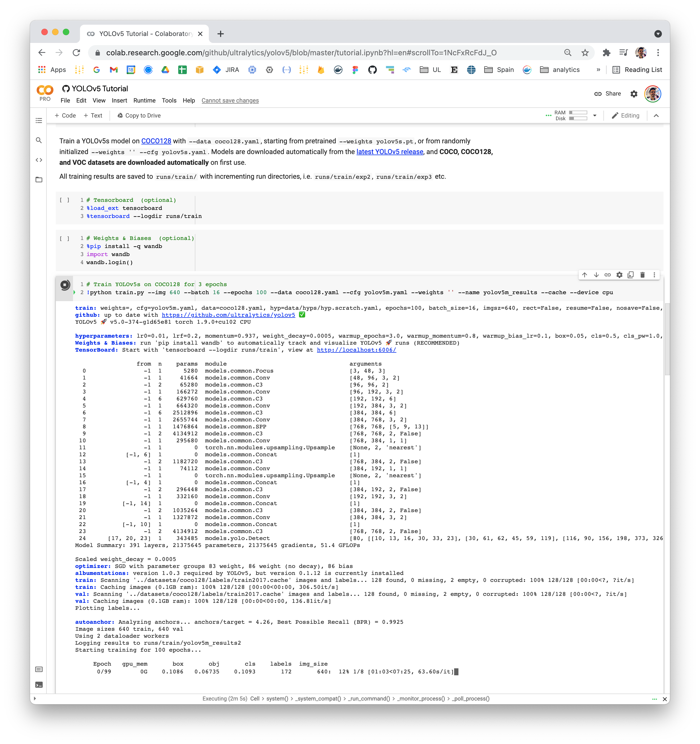Delete the training cell using trash icon
The width and height of the screenshot is (700, 744).
(642, 275)
